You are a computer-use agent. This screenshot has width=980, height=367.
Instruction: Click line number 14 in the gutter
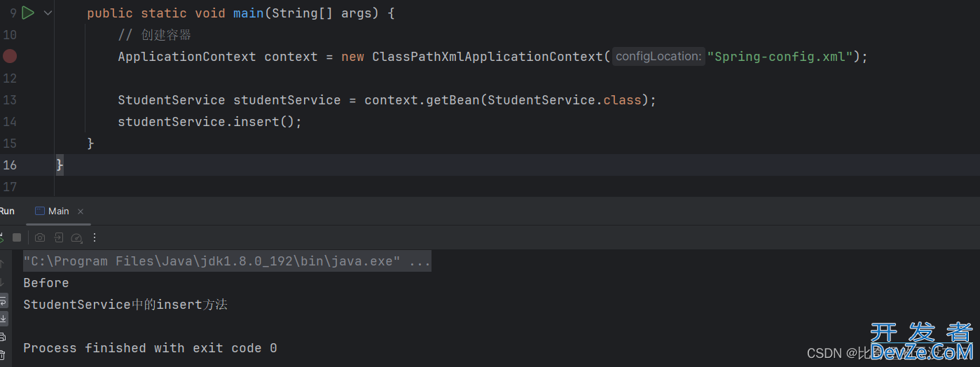(10, 122)
